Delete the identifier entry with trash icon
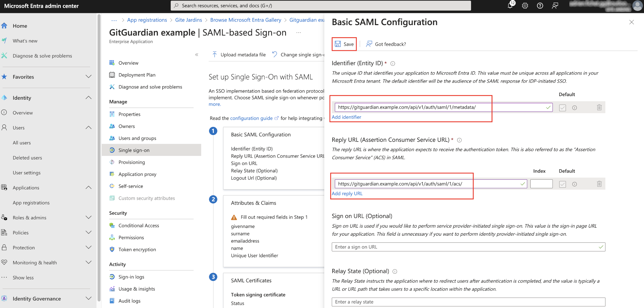Viewport: 644px width, 308px height. point(599,107)
